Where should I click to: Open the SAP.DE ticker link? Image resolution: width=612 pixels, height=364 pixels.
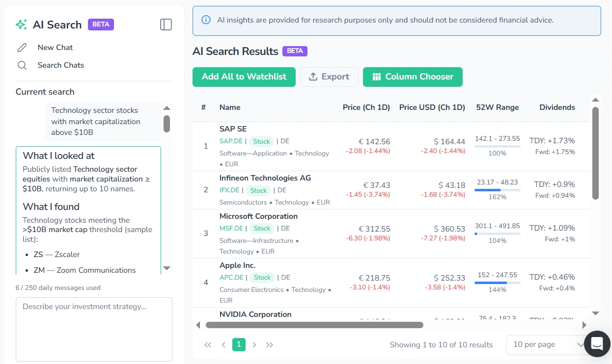point(230,141)
